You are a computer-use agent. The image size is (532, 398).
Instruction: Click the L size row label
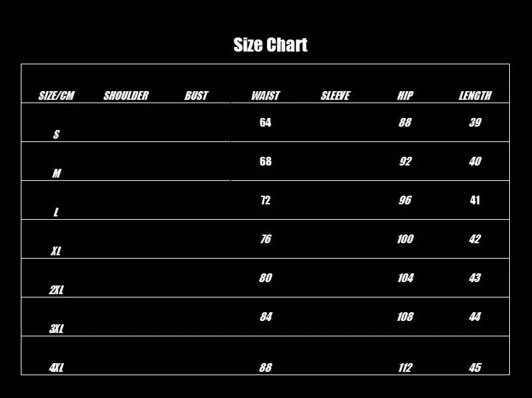56,212
